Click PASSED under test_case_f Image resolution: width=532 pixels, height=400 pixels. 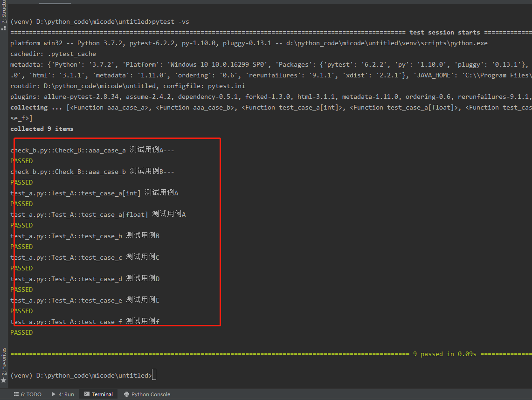(21, 332)
